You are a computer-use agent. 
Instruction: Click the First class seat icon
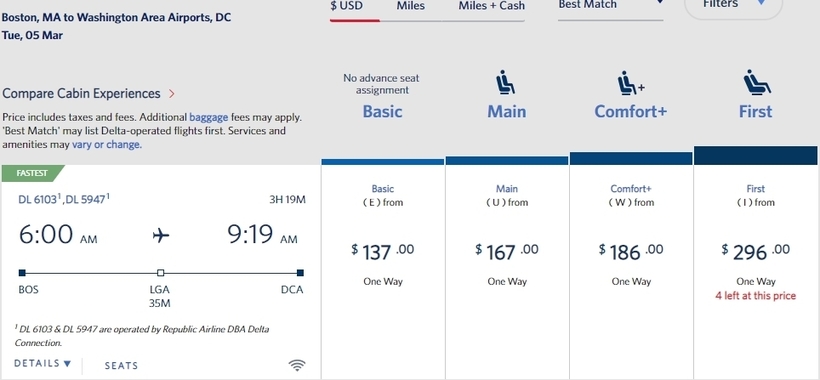coord(757,82)
